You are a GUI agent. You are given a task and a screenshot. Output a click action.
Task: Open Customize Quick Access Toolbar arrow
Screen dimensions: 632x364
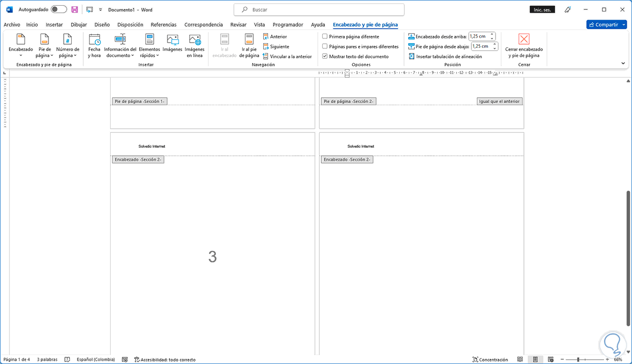click(101, 9)
